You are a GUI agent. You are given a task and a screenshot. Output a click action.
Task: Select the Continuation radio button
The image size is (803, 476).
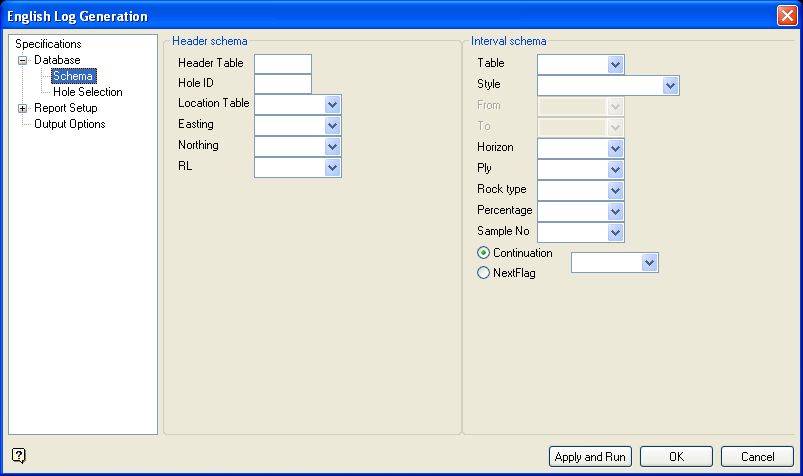(483, 253)
